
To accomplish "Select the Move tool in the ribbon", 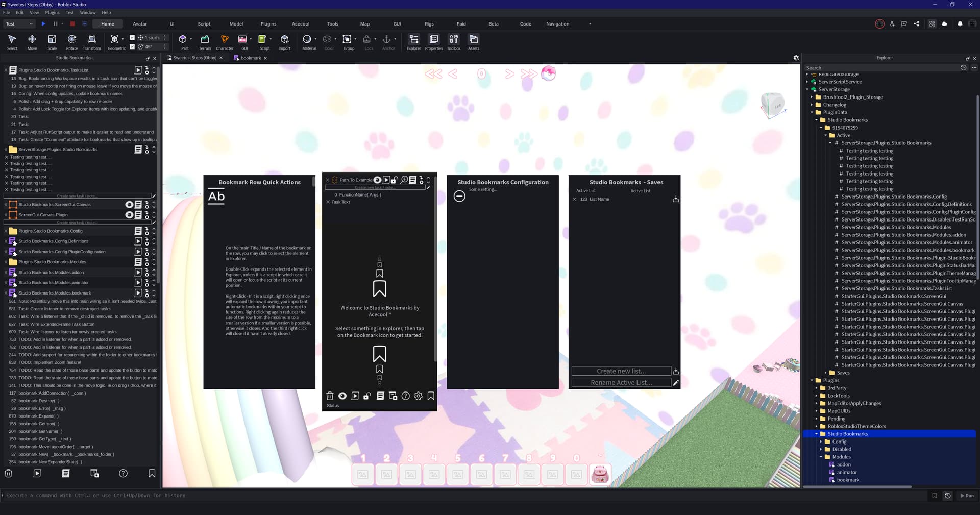I will [32, 42].
